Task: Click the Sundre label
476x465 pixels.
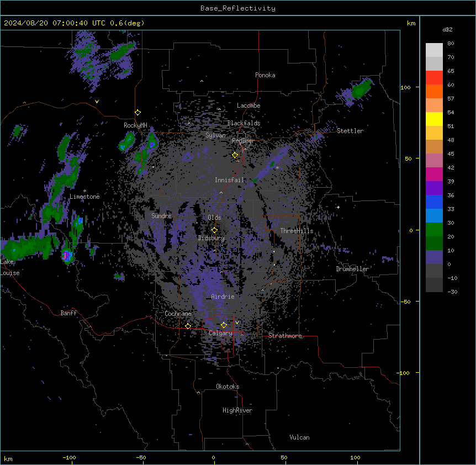Action: [x=161, y=216]
